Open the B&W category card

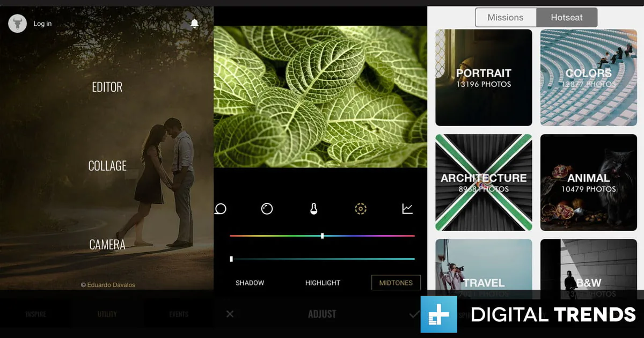[x=589, y=269]
